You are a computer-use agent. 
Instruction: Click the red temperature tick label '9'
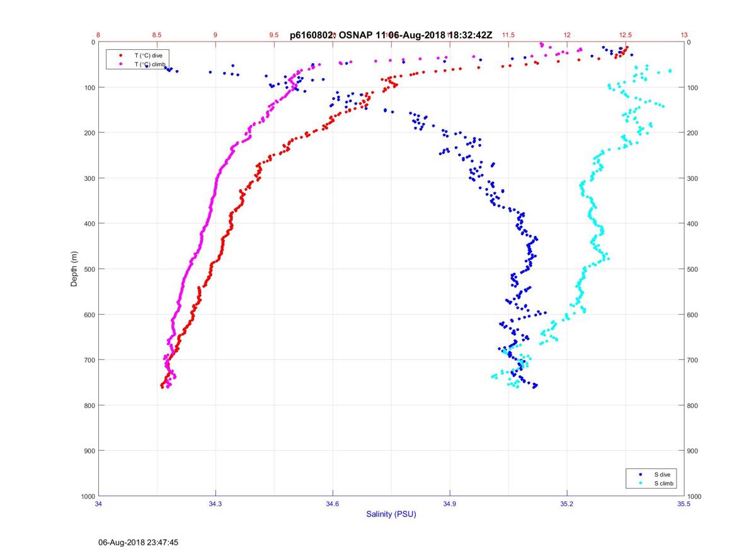coord(215,35)
